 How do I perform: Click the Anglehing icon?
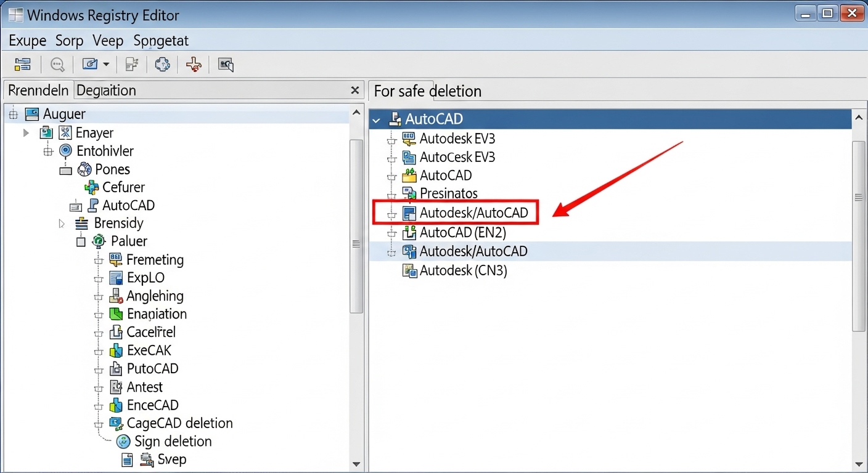pyautogui.click(x=115, y=296)
